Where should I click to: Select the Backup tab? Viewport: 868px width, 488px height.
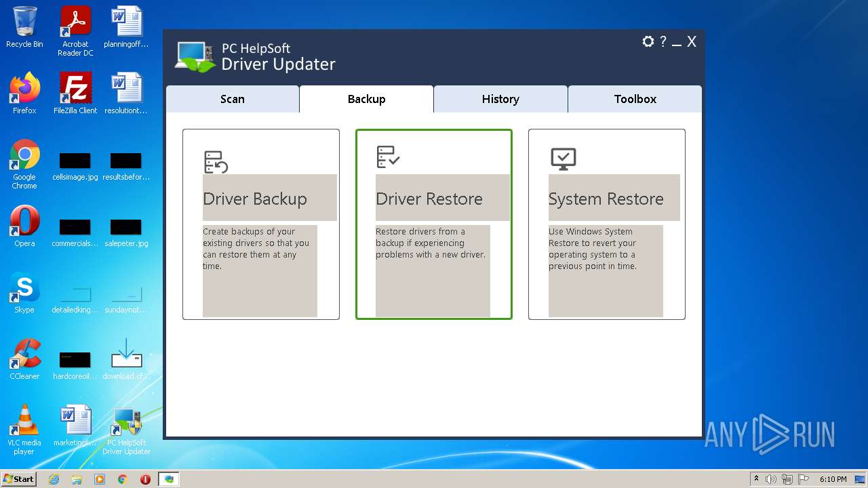coord(366,99)
